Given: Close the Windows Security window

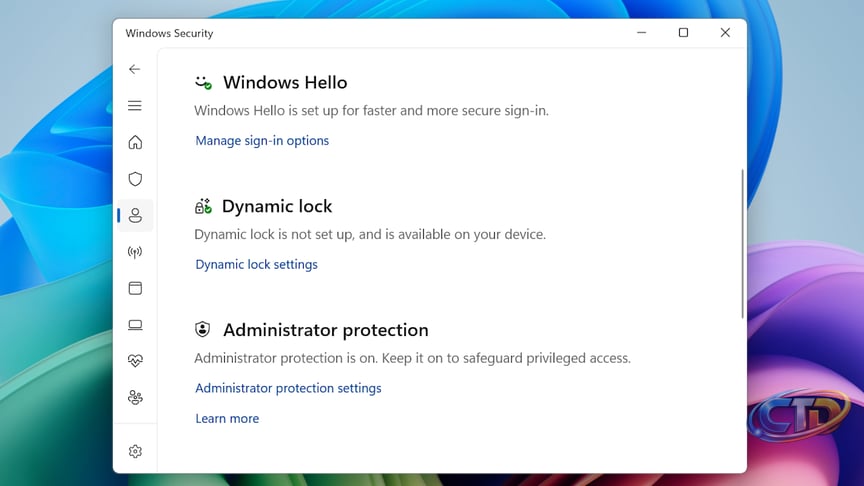Looking at the screenshot, I should pyautogui.click(x=725, y=33).
